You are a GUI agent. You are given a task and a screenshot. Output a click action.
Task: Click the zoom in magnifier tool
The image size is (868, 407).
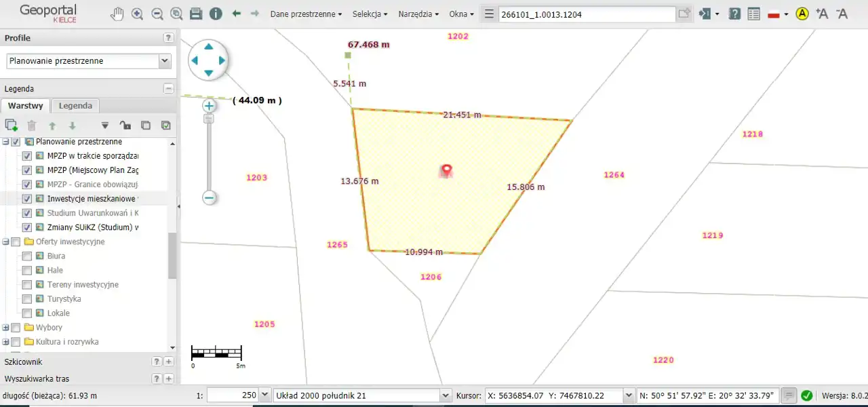click(137, 14)
